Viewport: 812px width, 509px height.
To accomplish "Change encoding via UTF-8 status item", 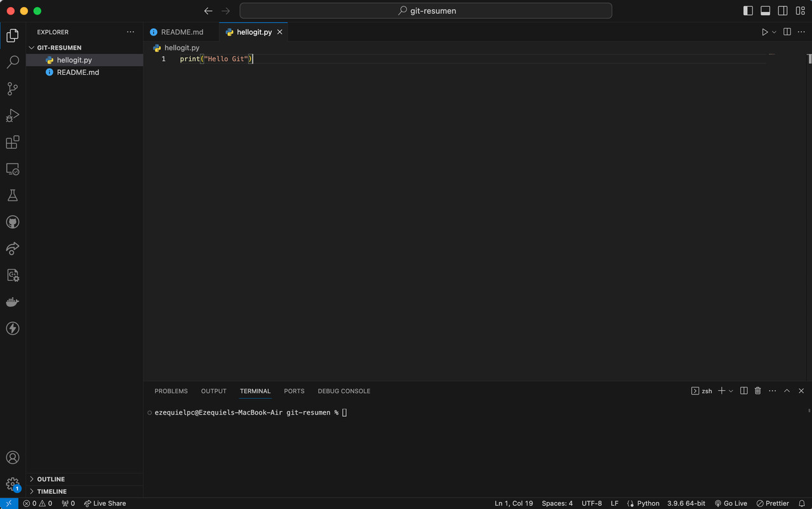I will 592,503.
